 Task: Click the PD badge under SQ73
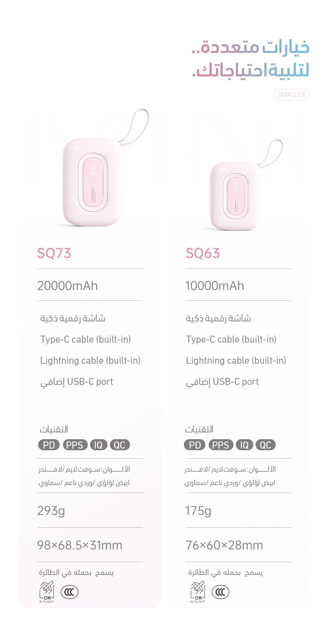click(x=49, y=445)
